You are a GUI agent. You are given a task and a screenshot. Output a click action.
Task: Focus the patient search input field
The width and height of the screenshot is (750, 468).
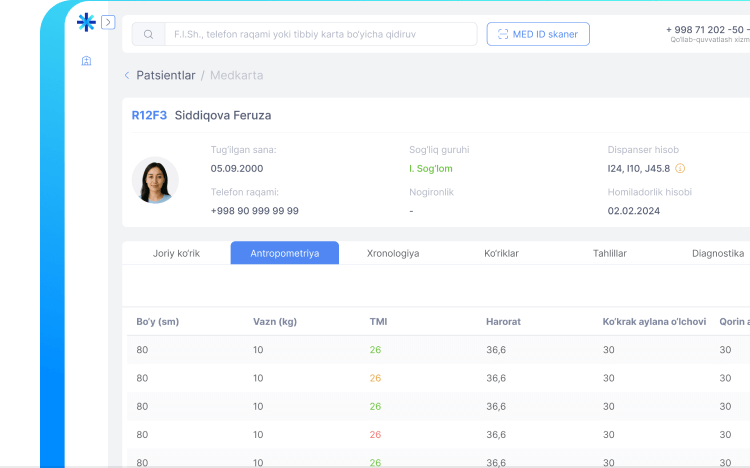(x=320, y=34)
